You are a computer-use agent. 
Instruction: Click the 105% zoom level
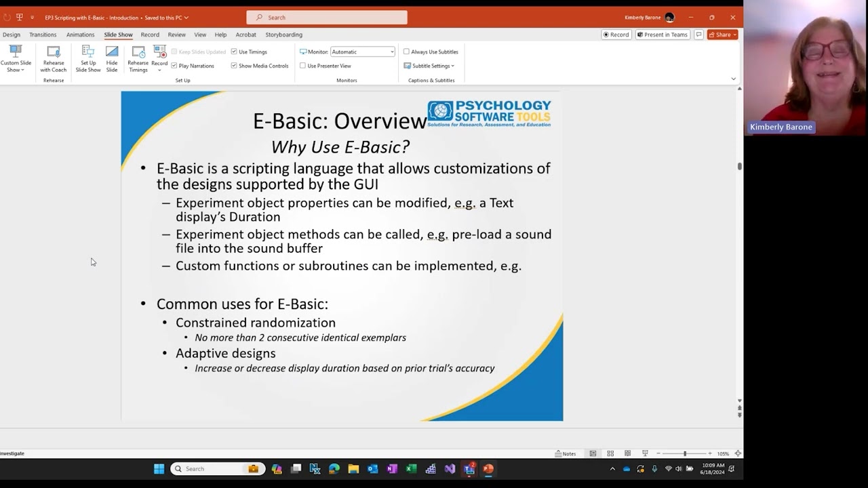pos(723,453)
